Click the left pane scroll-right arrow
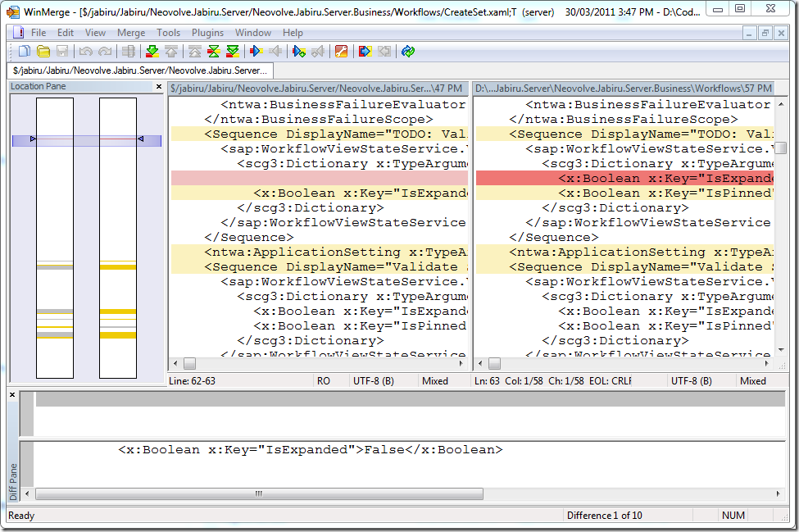Image resolution: width=799 pixels, height=532 pixels. (461, 363)
